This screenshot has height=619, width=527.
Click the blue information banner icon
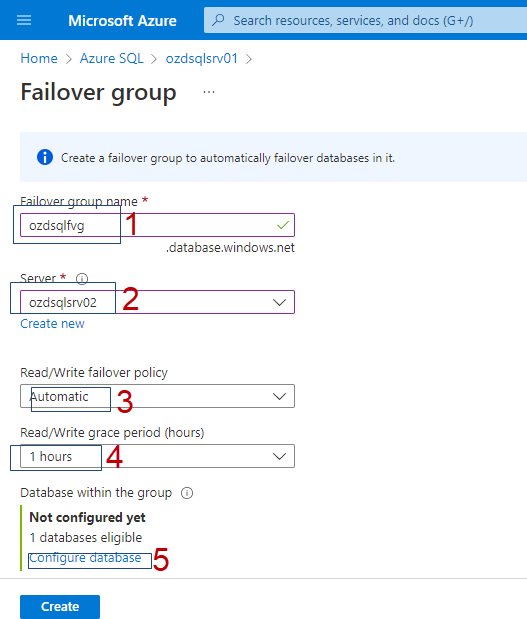click(x=45, y=157)
